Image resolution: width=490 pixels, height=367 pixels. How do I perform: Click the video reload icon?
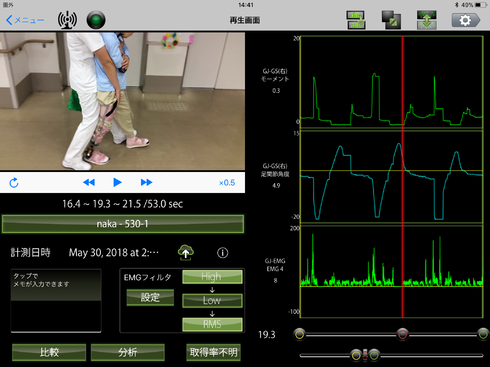(14, 183)
